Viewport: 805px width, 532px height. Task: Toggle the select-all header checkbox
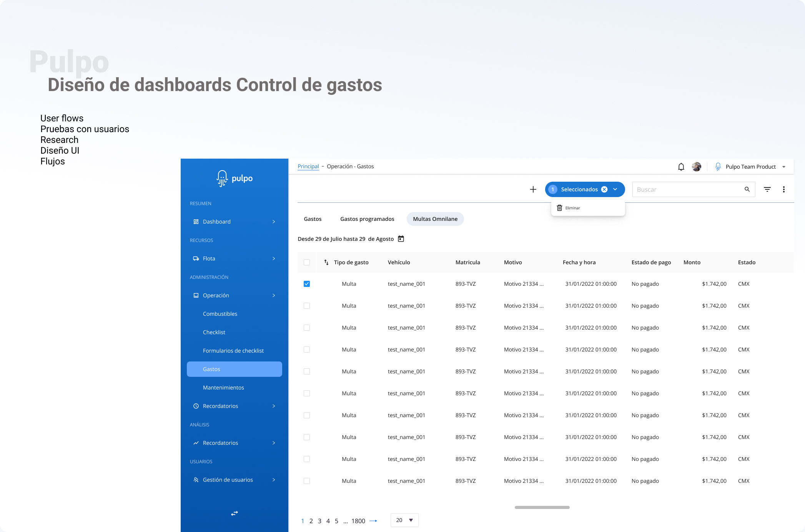point(307,262)
